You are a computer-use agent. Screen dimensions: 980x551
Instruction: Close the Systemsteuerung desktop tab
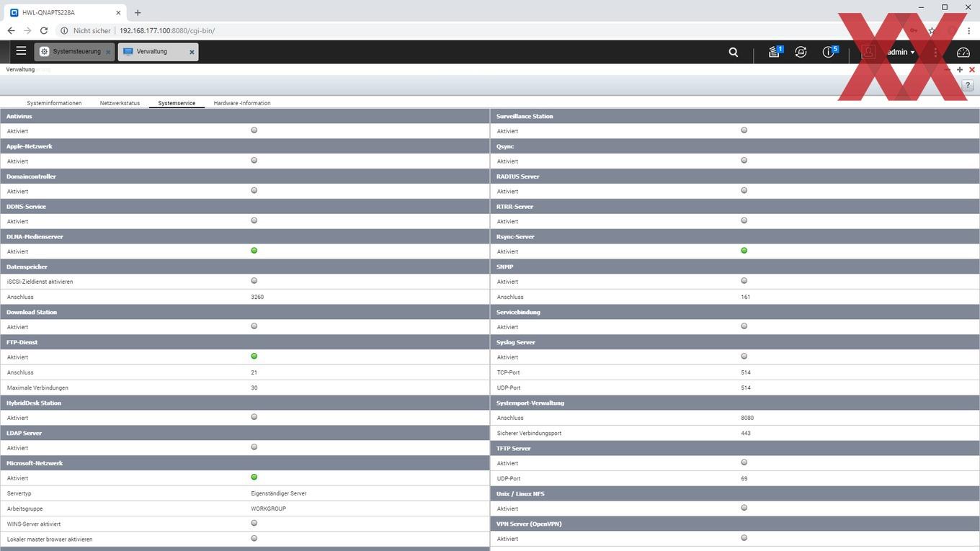(109, 52)
